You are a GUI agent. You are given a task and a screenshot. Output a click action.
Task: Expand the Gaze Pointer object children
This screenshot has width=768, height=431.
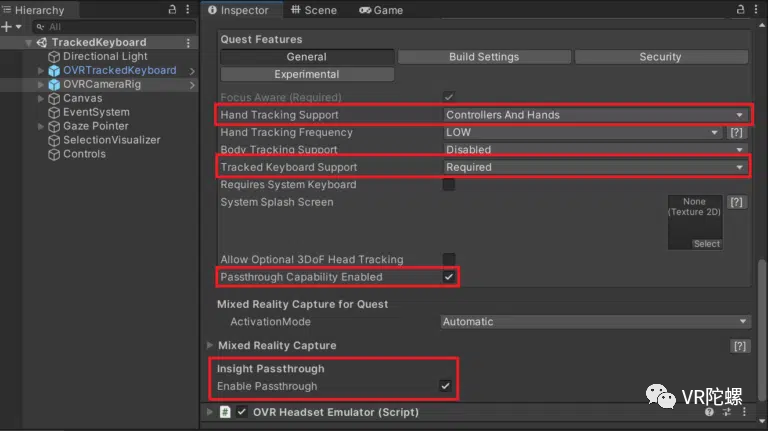click(x=41, y=126)
